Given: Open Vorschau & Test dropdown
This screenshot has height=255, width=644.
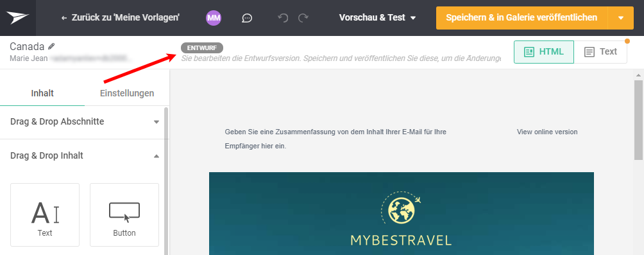Looking at the screenshot, I should tap(377, 18).
